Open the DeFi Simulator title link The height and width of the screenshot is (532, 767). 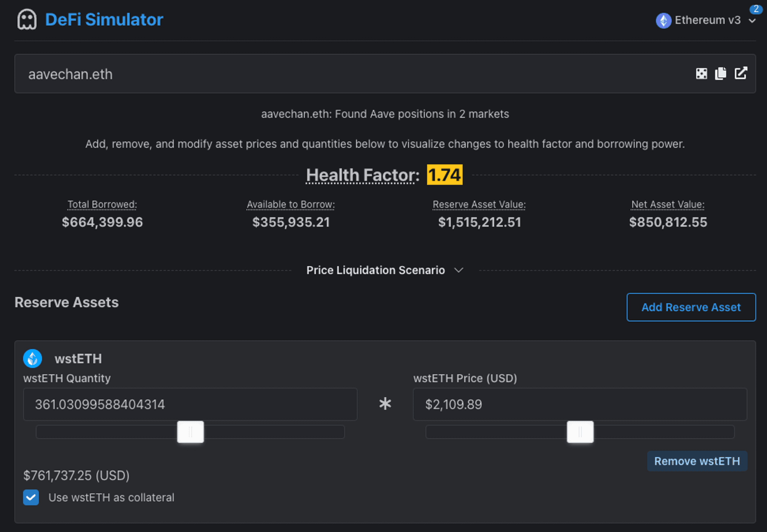(x=104, y=20)
